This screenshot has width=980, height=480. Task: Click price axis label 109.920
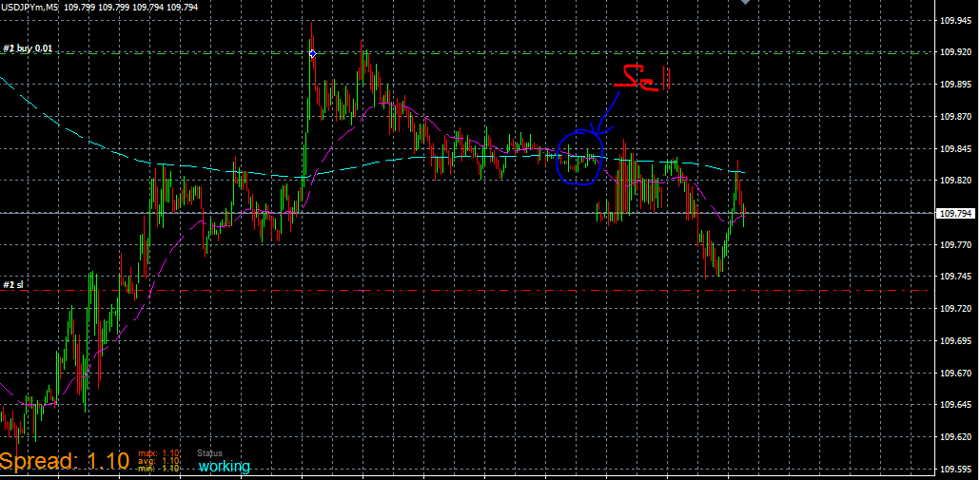coord(955,52)
